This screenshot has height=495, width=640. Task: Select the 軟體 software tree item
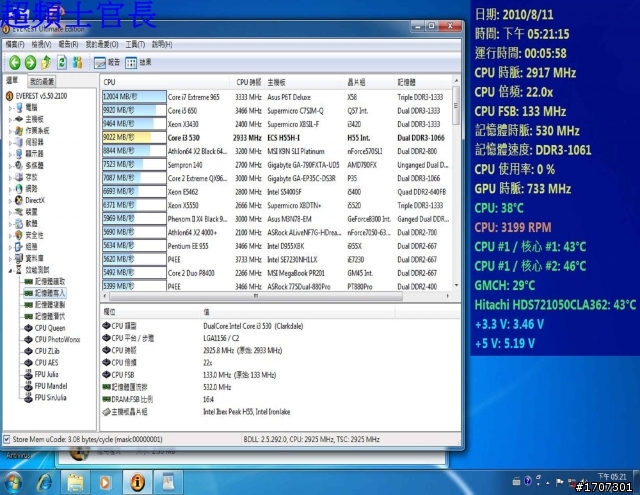pyautogui.click(x=26, y=224)
